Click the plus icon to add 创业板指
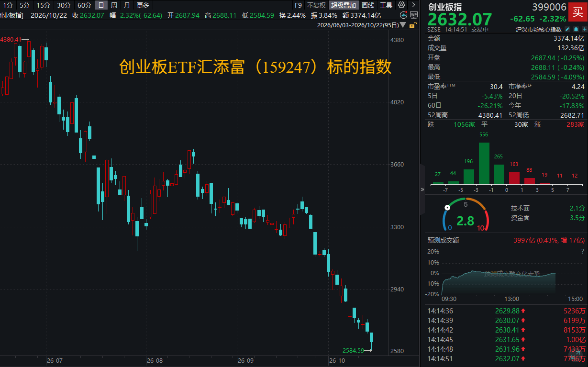The height and width of the screenshot is (367, 588). click(x=584, y=29)
